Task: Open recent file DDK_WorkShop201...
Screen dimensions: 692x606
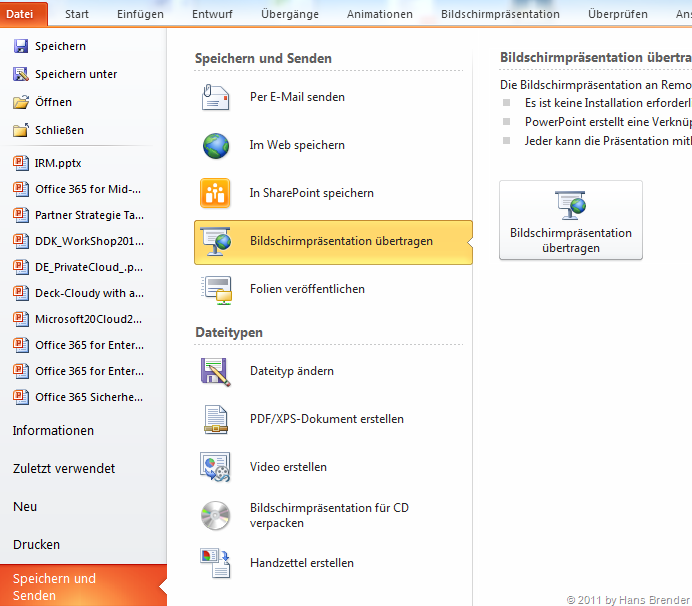Action: pyautogui.click(x=88, y=240)
